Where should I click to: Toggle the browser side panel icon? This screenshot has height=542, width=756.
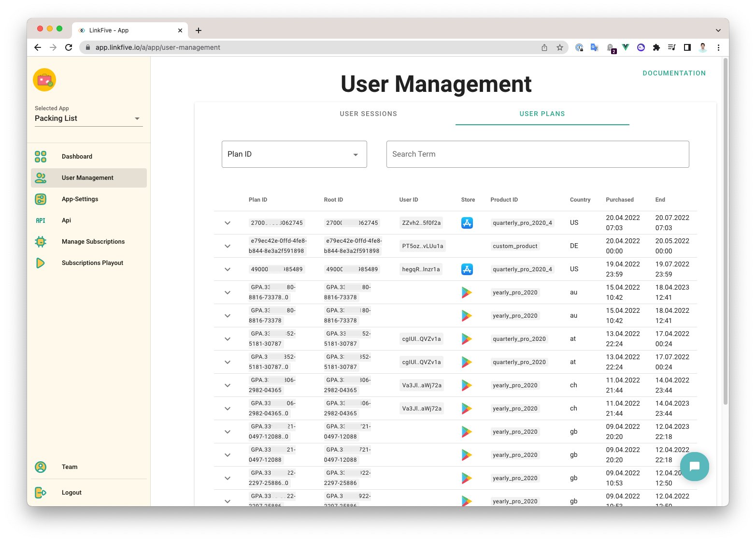[687, 47]
